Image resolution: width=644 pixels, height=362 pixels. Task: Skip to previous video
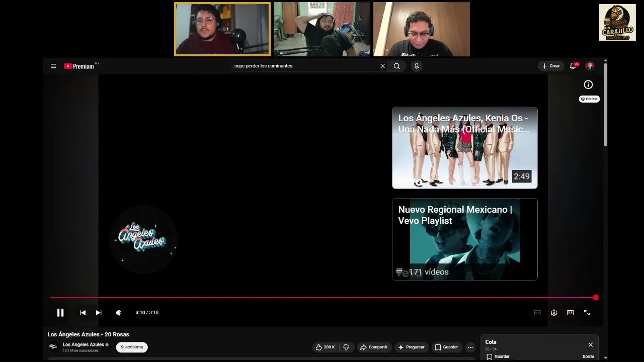click(x=83, y=313)
